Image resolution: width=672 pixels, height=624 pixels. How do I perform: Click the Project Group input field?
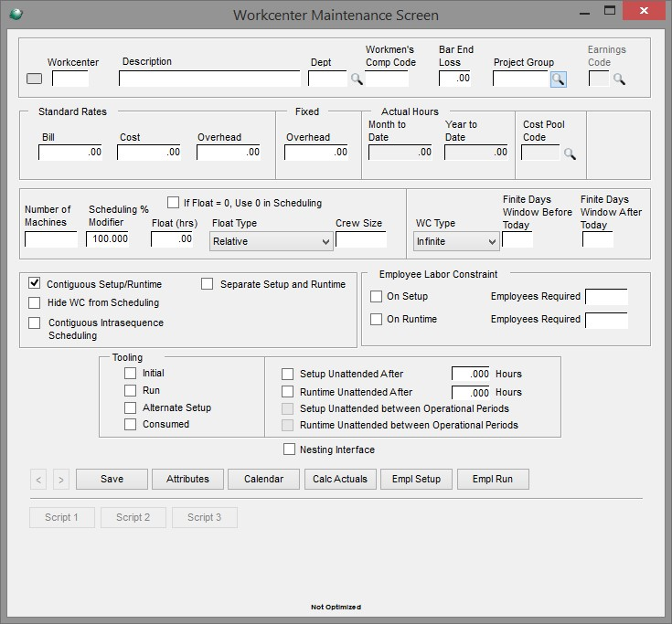pyautogui.click(x=521, y=79)
